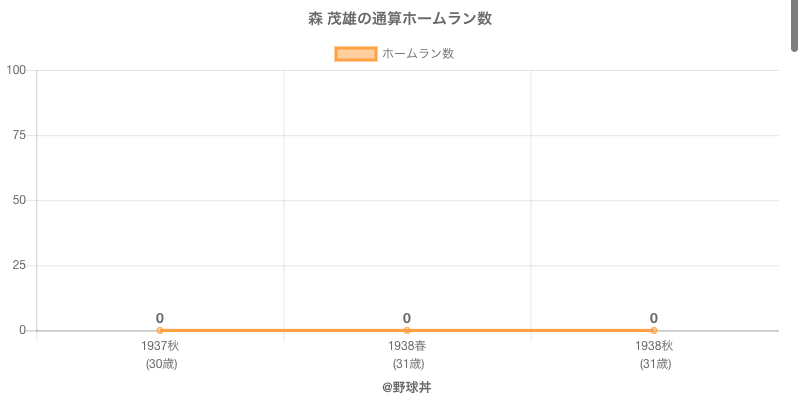This screenshot has width=800, height=400.
Task: Click the 1938秋 x-axis label
Action: [654, 346]
